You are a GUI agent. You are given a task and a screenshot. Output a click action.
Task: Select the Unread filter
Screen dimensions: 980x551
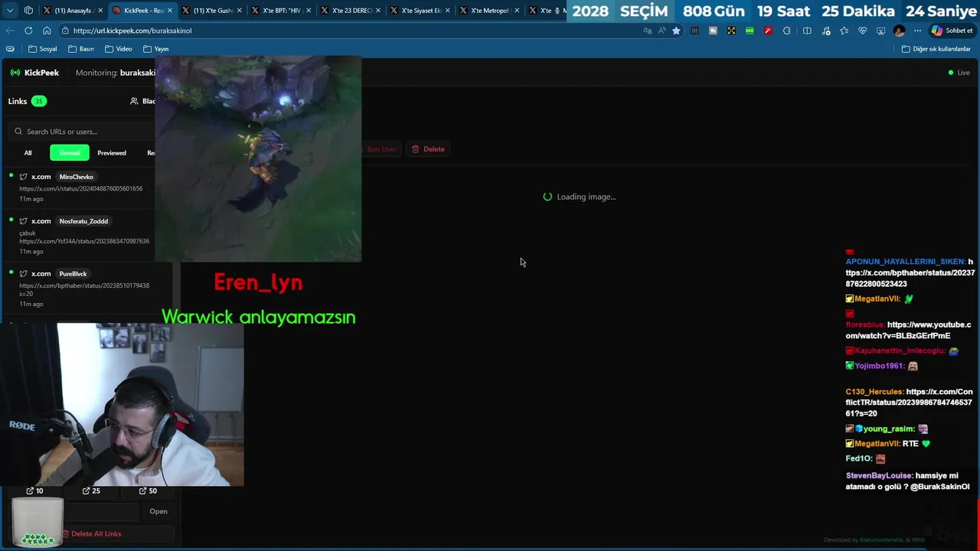tap(70, 153)
